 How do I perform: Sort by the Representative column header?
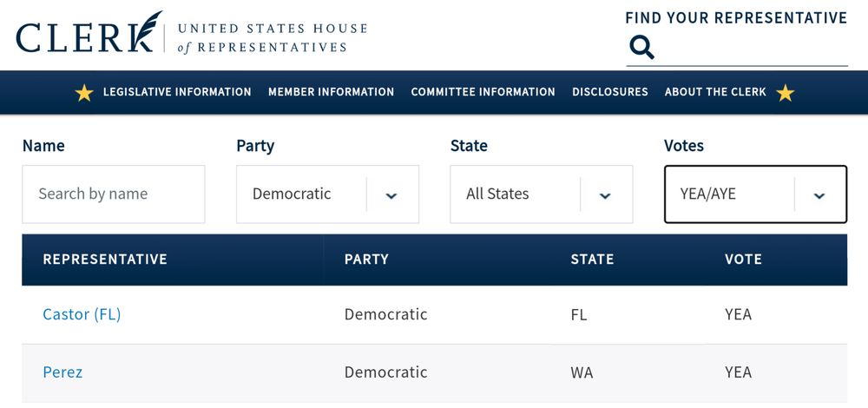click(105, 259)
